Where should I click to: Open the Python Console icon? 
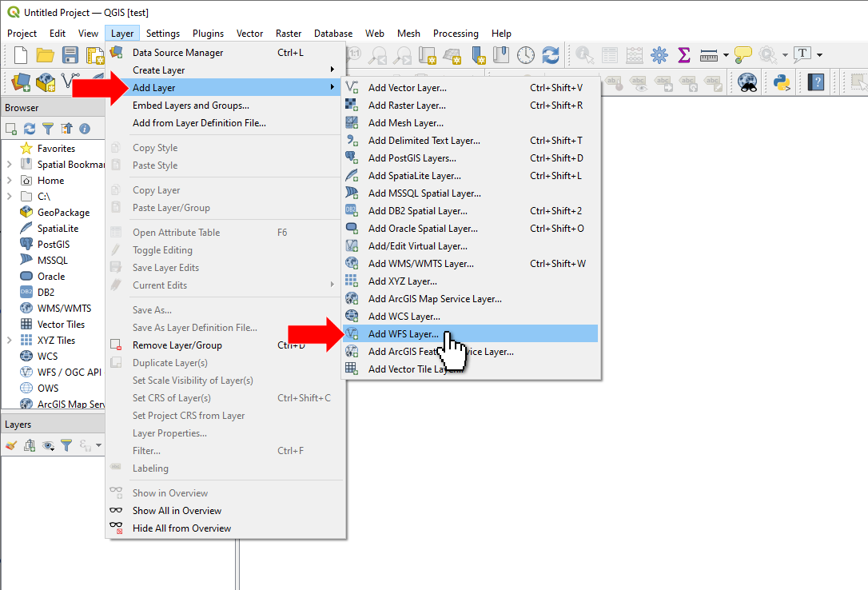tap(782, 82)
